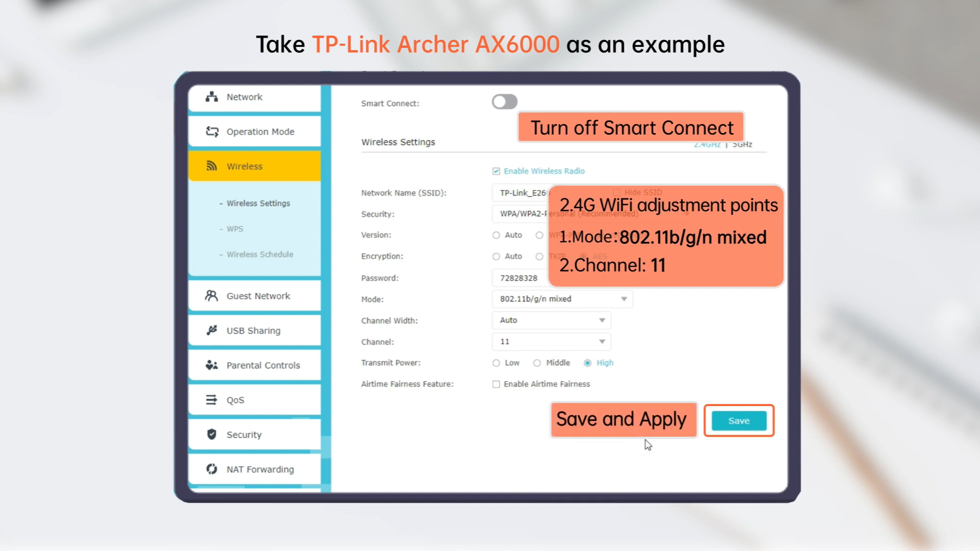Screen dimensions: 980x551
Task: Open Wireless Settings submenu item
Action: click(258, 203)
